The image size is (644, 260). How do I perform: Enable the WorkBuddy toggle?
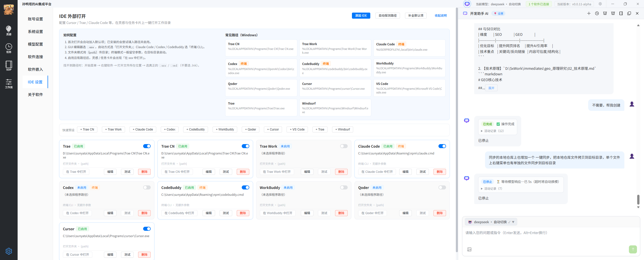[344, 187]
